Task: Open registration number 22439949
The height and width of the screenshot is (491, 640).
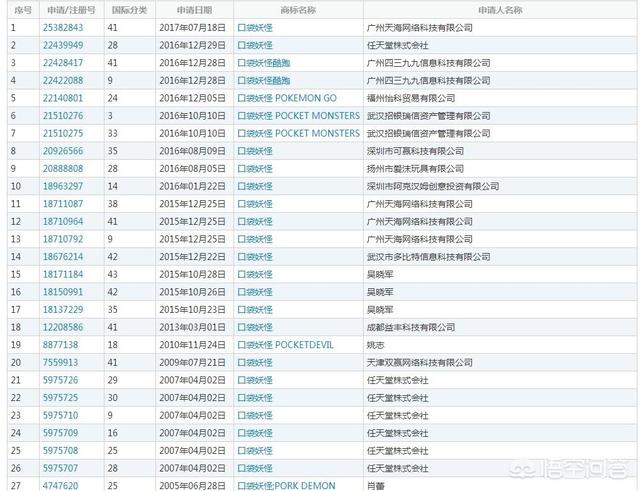Action: click(62, 45)
